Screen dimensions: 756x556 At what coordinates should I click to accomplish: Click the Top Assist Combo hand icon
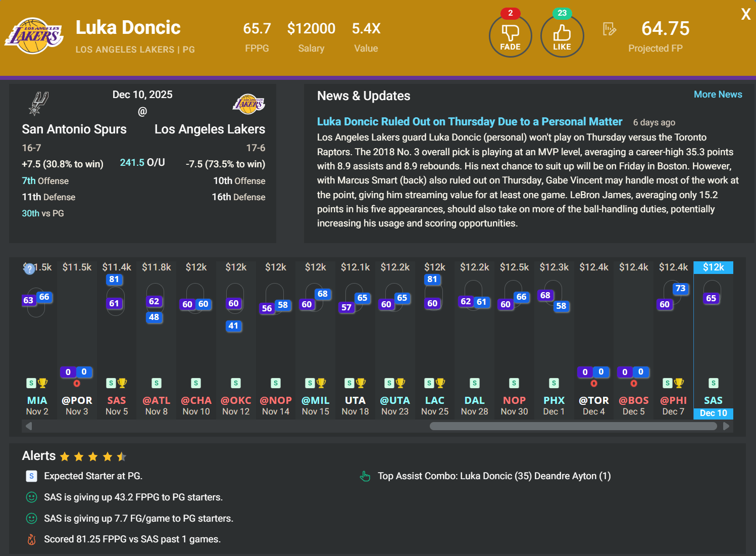pos(365,476)
